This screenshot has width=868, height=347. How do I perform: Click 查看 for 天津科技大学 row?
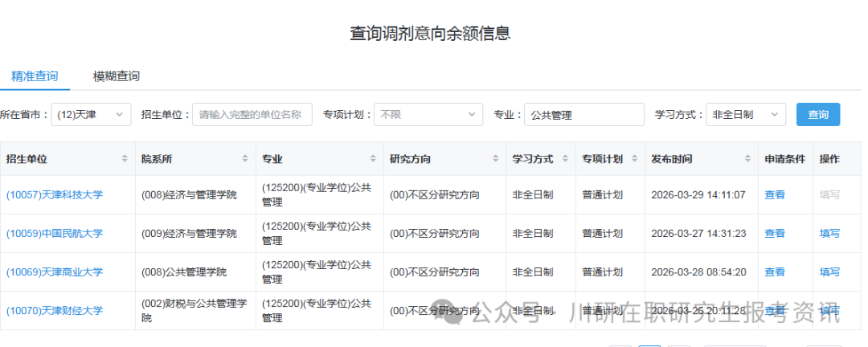[x=775, y=195]
